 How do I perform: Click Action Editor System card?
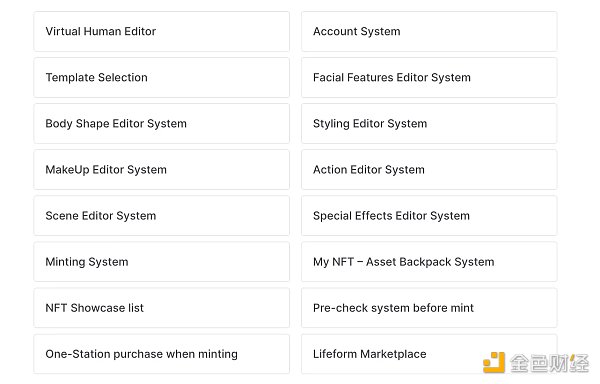click(x=429, y=170)
